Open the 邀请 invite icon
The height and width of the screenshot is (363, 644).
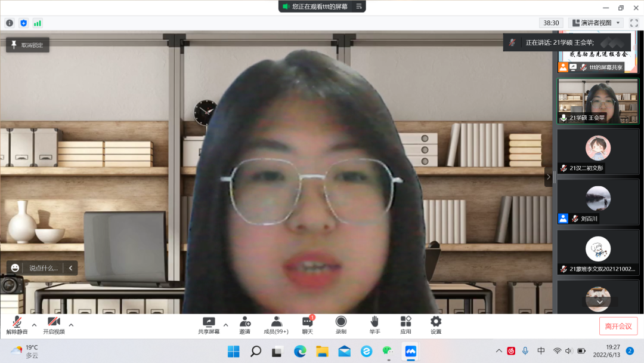[244, 325]
